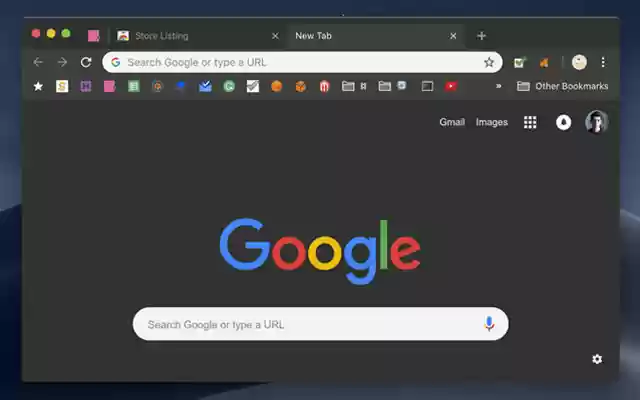Image resolution: width=640 pixels, height=400 pixels.
Task: Bookmark this page with the star icon
Action: tap(489, 62)
